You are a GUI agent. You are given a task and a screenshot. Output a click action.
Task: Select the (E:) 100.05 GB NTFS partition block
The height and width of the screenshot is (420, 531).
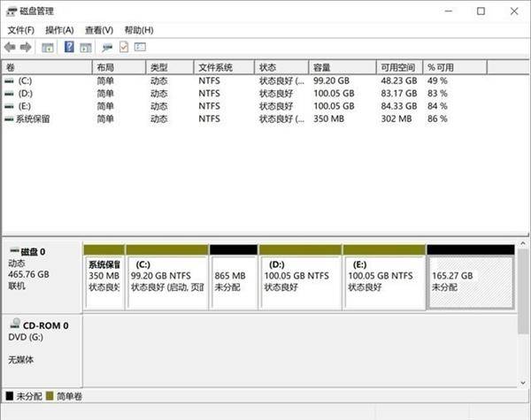tap(384, 278)
